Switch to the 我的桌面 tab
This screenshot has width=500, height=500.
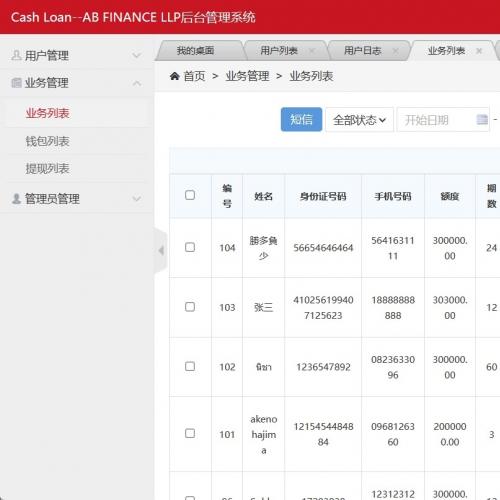(x=195, y=51)
